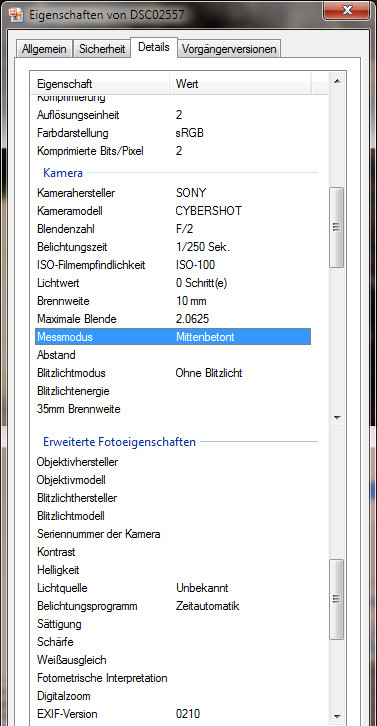The height and width of the screenshot is (726, 377).
Task: Select the Helligkeit row
Action: [173, 570]
